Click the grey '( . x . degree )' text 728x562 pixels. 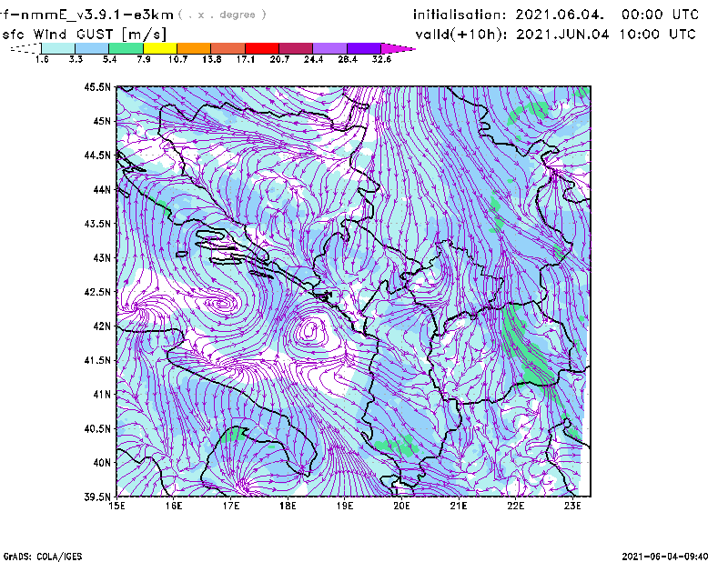coord(222,15)
